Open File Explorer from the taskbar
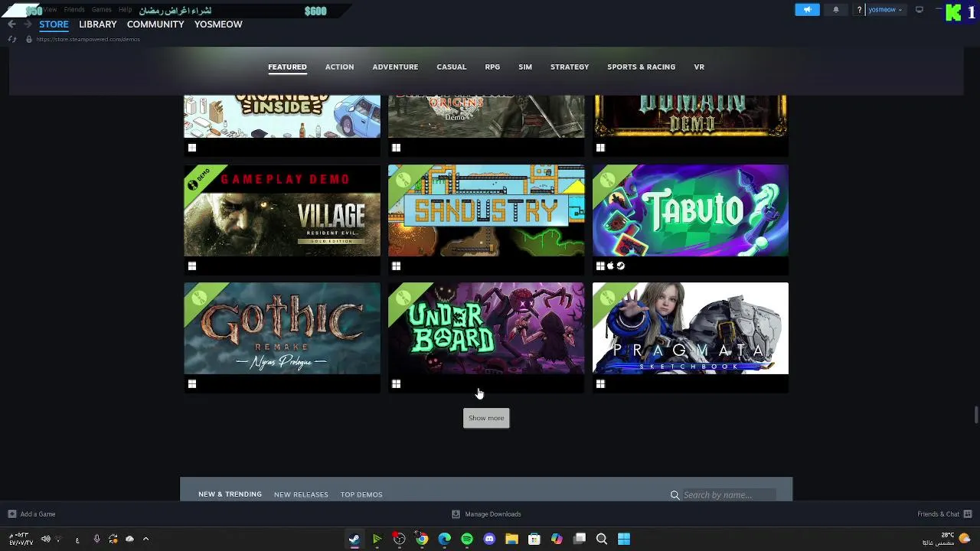980x551 pixels. coord(511,539)
